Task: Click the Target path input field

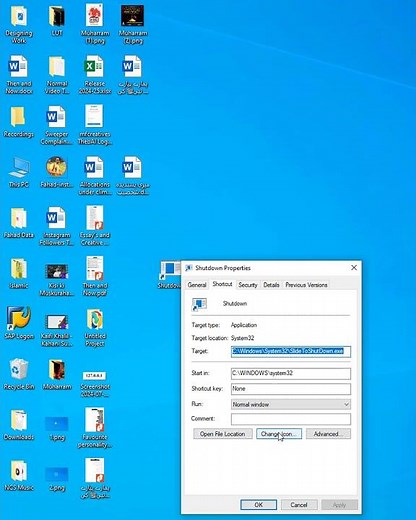Action: [x=291, y=351]
